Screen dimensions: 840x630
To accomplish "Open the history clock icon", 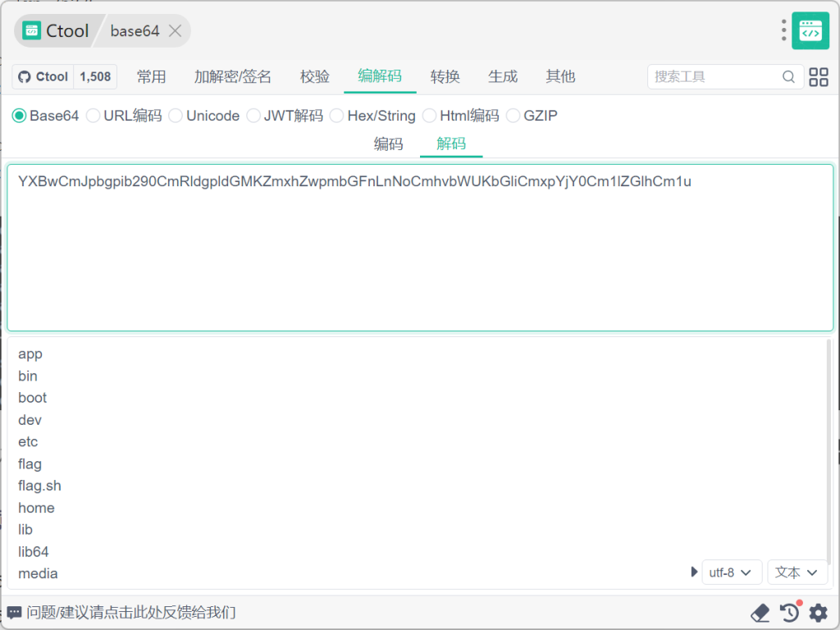I will [x=789, y=613].
